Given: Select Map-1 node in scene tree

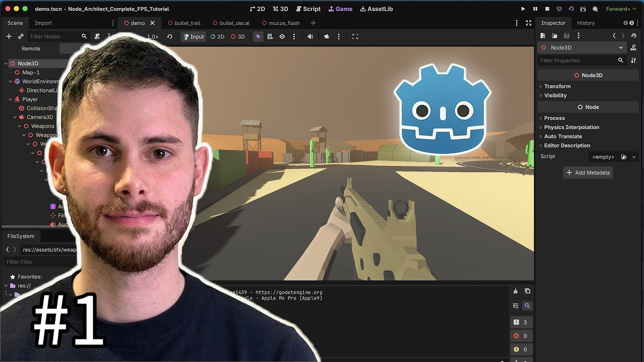Looking at the screenshot, I should click(x=31, y=72).
